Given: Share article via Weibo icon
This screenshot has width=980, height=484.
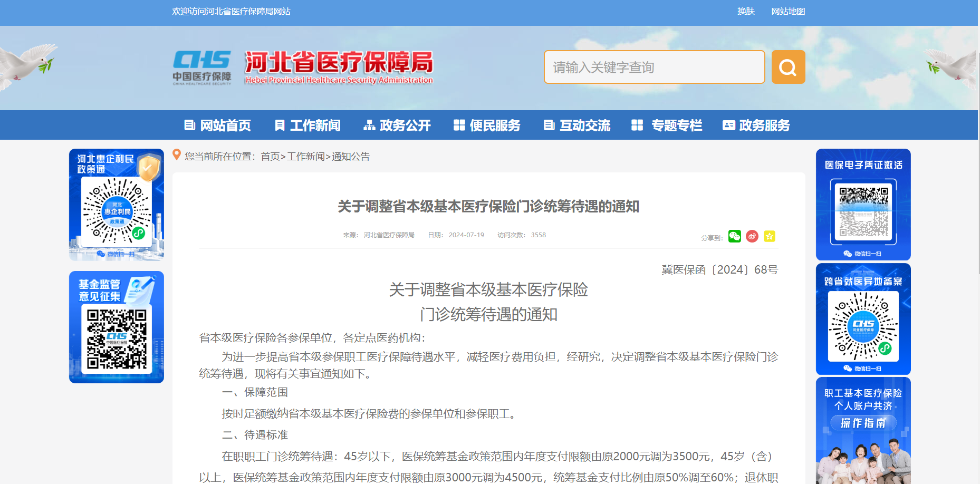Looking at the screenshot, I should (752, 236).
